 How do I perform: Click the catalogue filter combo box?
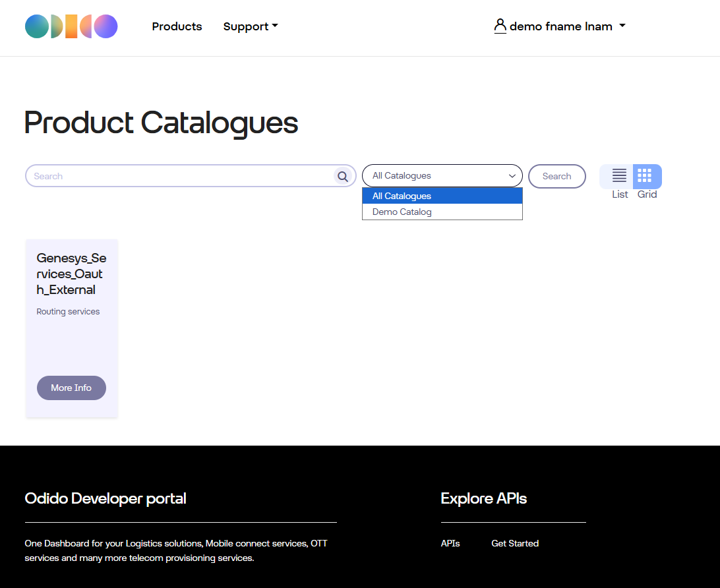pyautogui.click(x=442, y=176)
